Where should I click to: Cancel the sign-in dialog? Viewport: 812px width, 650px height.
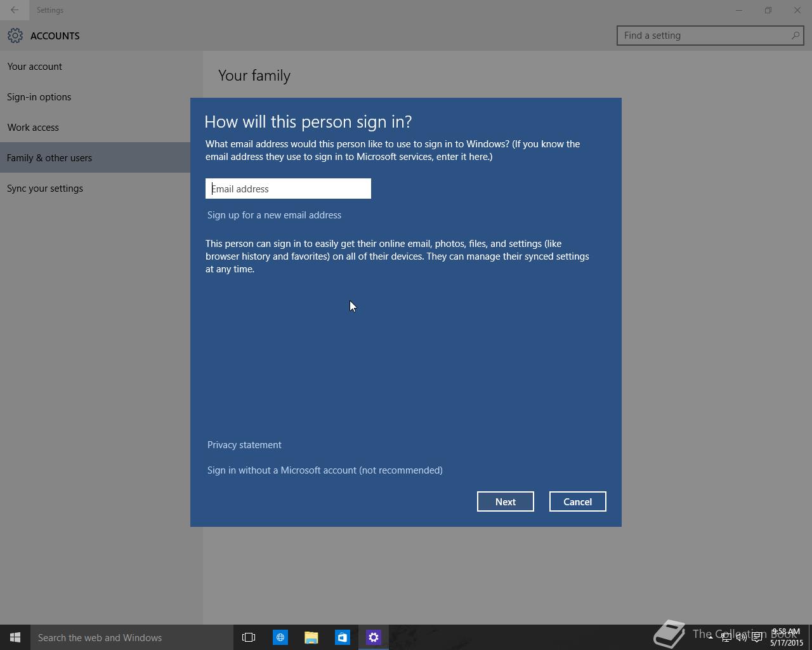pyautogui.click(x=577, y=501)
